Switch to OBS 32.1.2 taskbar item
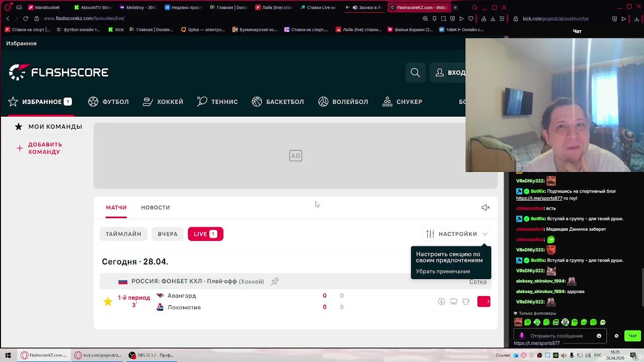 (x=151, y=355)
